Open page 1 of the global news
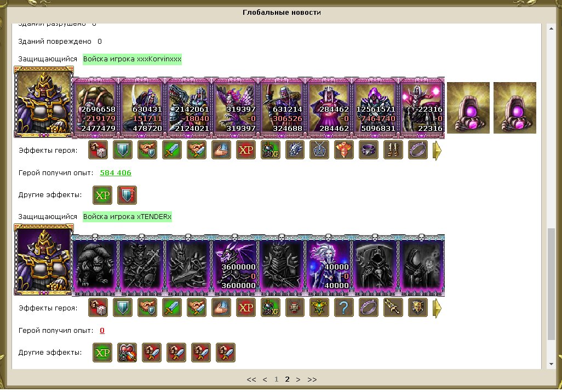The width and height of the screenshot is (562, 392). click(x=276, y=379)
